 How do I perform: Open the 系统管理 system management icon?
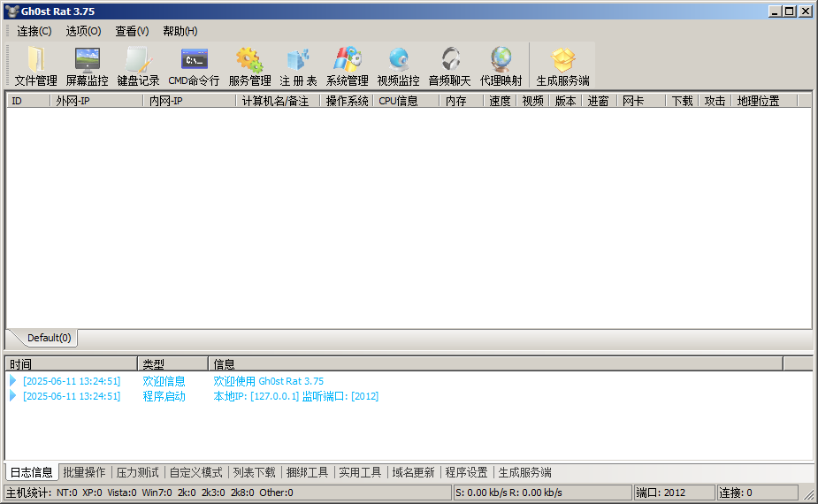pos(347,60)
